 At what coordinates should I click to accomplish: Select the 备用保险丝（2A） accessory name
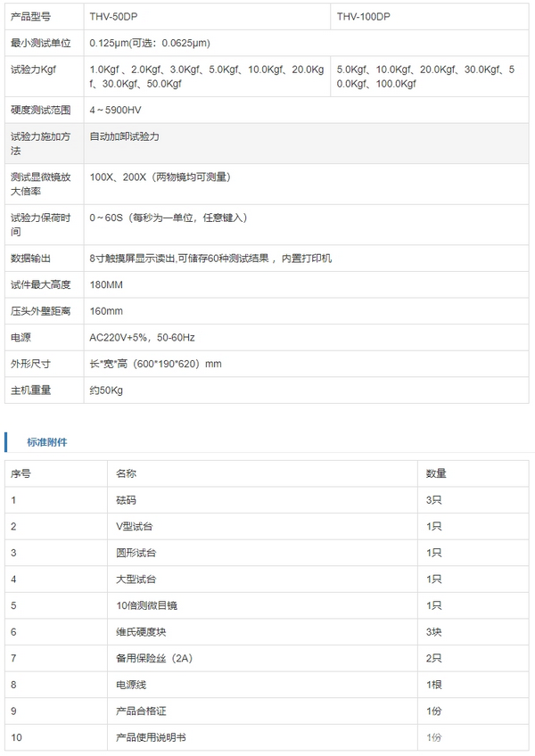tap(154, 658)
